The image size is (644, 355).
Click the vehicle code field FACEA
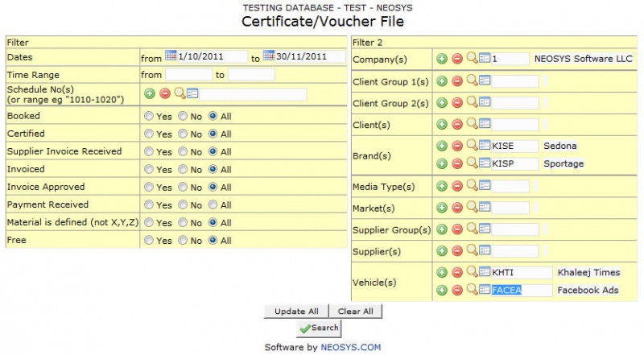coord(522,290)
